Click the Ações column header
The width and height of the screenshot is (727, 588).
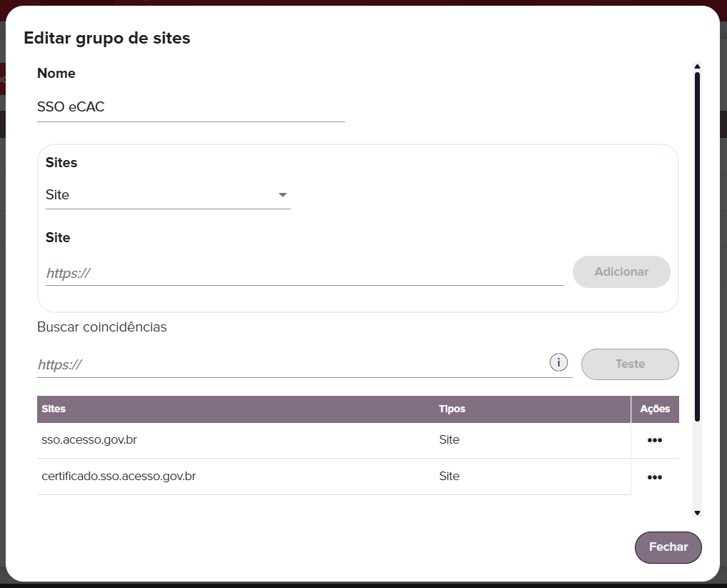click(655, 409)
